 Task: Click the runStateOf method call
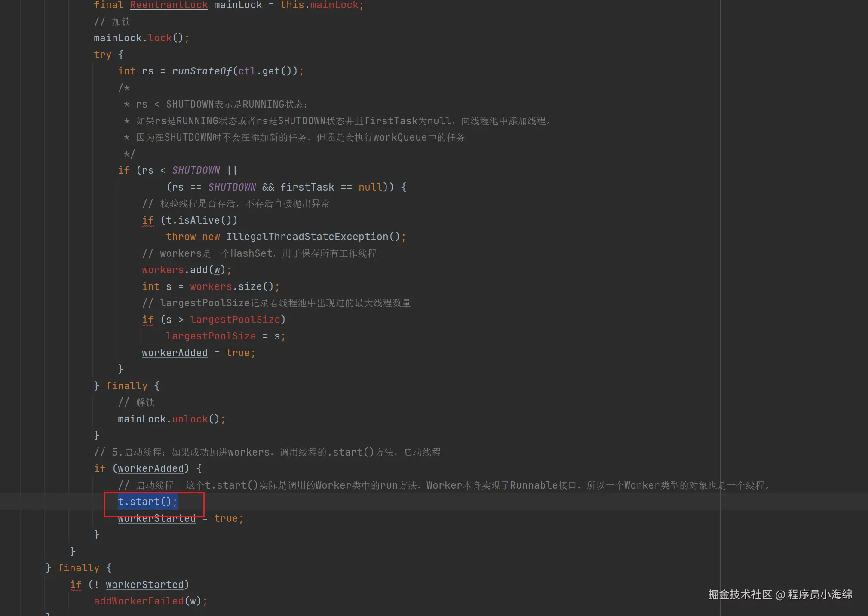(202, 71)
